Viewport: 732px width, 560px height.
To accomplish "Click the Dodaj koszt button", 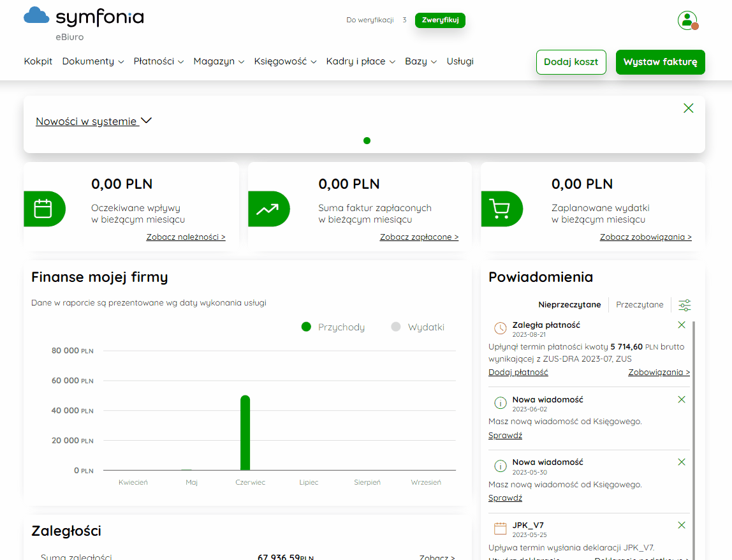I will point(571,62).
